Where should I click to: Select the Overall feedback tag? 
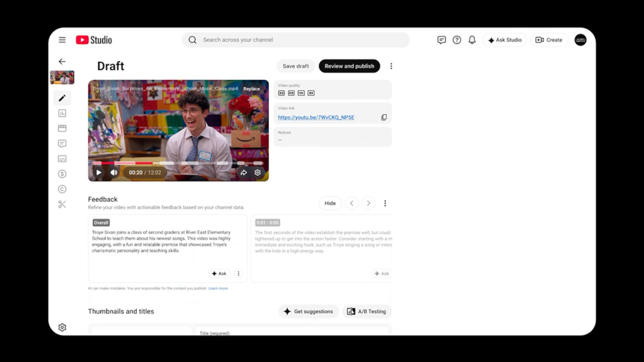[101, 223]
